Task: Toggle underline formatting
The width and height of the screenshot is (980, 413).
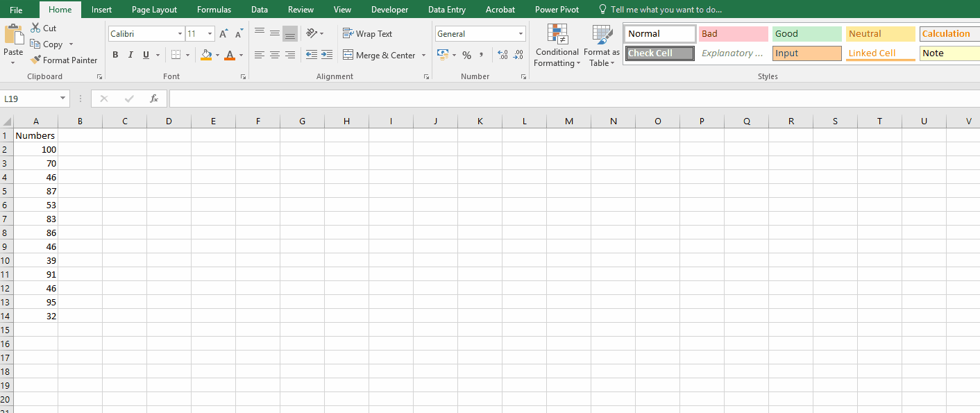Action: coord(144,54)
